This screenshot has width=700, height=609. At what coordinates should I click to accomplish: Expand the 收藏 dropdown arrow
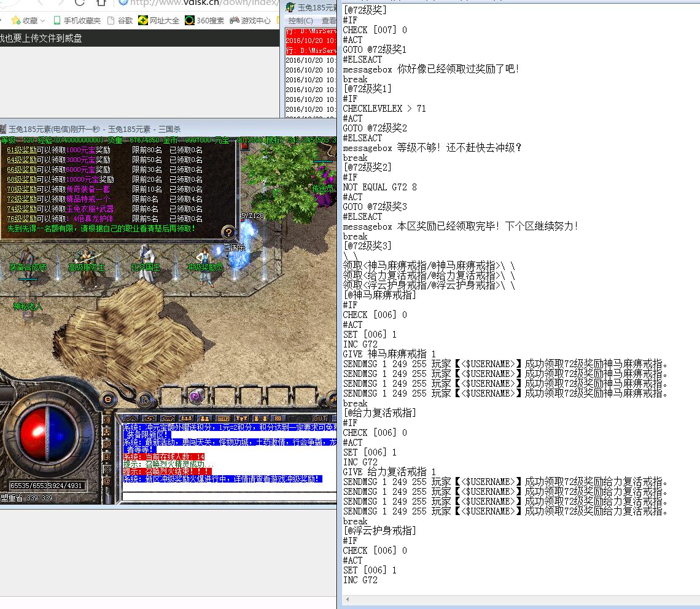[43, 20]
